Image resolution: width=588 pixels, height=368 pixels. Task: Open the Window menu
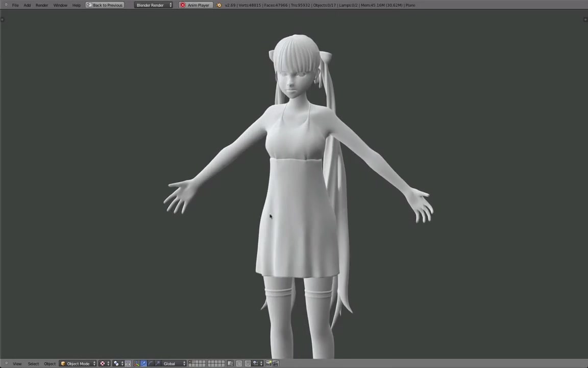pyautogui.click(x=60, y=5)
